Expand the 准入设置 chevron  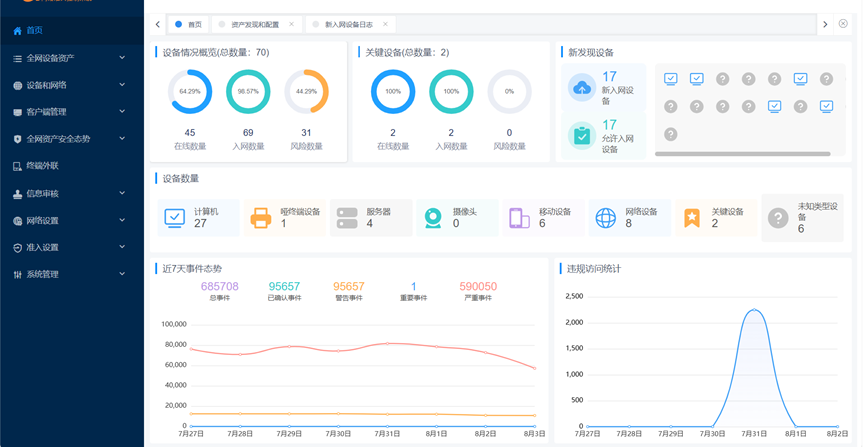click(x=122, y=247)
